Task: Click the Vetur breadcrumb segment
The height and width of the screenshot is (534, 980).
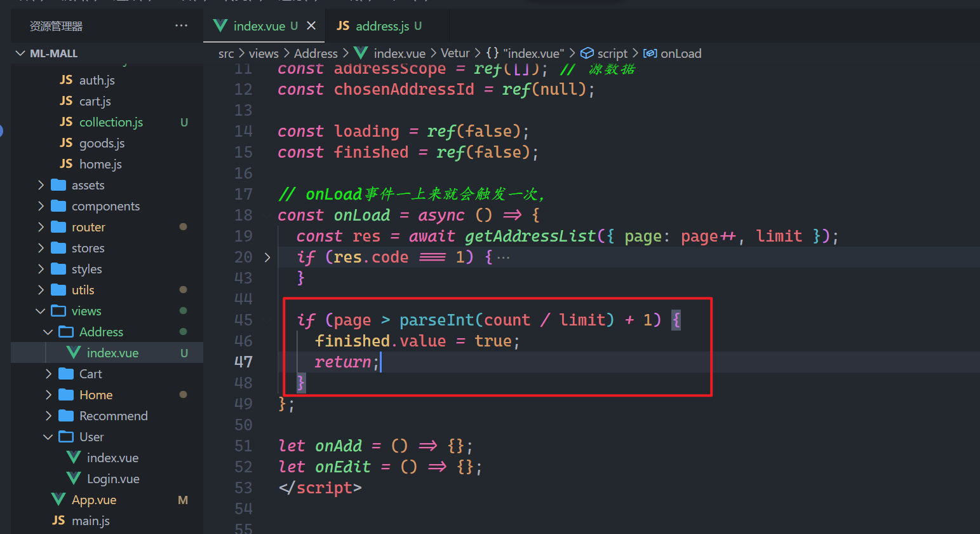Action: click(x=455, y=53)
